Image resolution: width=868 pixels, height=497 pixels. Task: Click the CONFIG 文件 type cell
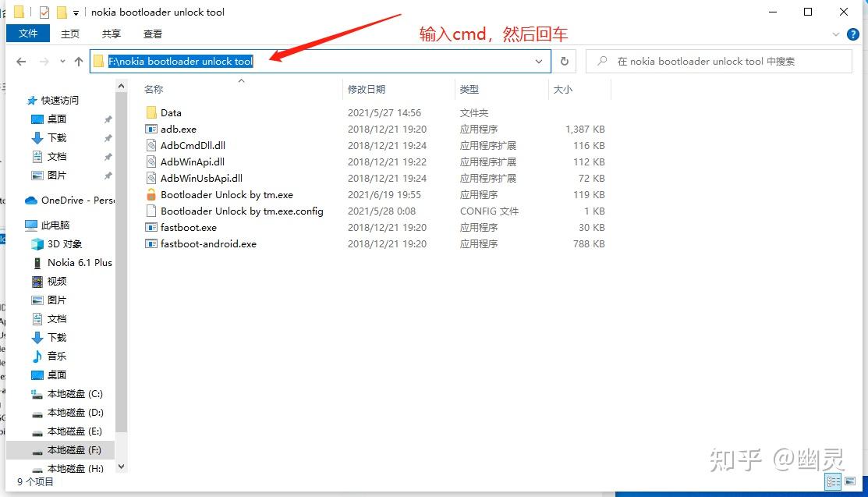[x=489, y=211]
